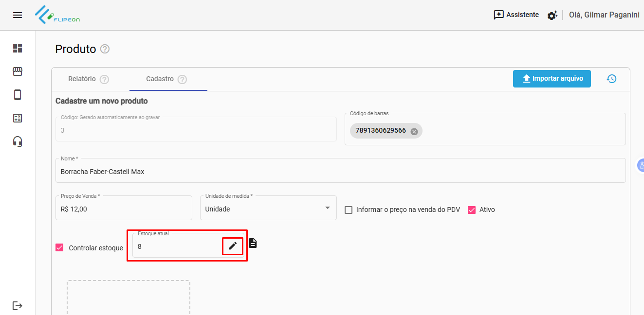The height and width of the screenshot is (315, 644).
Task: Open the stock document icon
Action: click(x=253, y=243)
